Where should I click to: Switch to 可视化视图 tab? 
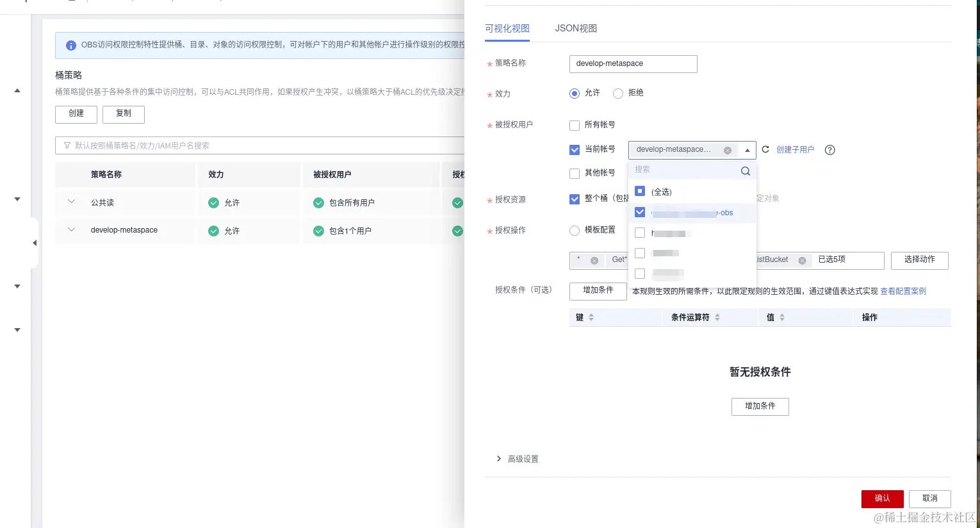click(x=507, y=29)
